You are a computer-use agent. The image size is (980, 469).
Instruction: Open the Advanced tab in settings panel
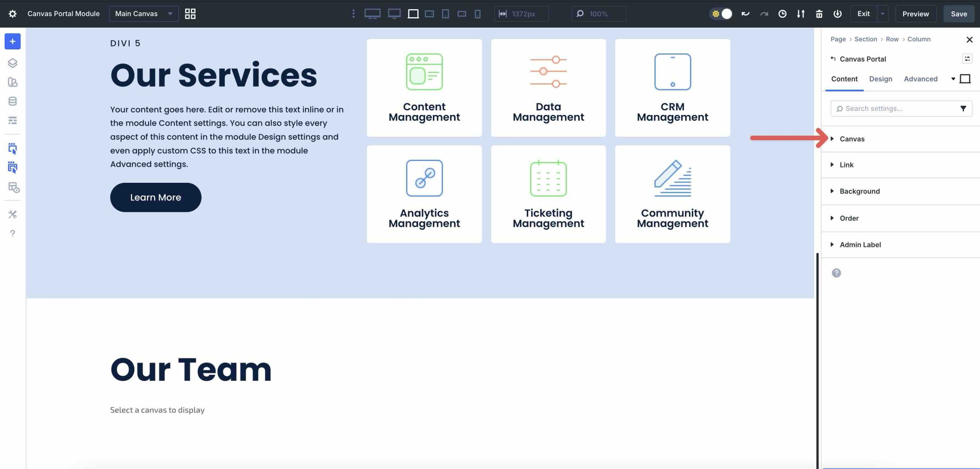coord(921,79)
